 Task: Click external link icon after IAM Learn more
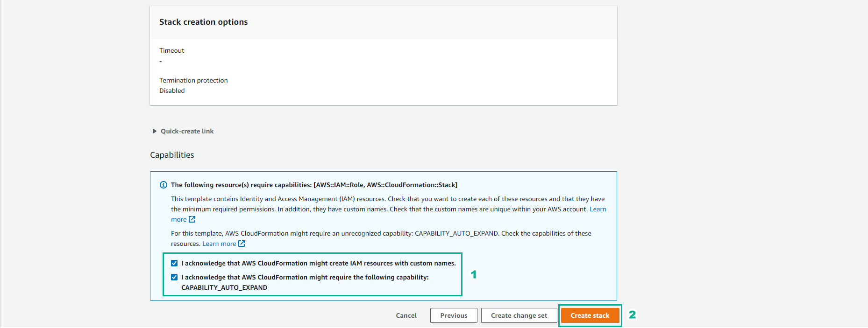point(192,219)
